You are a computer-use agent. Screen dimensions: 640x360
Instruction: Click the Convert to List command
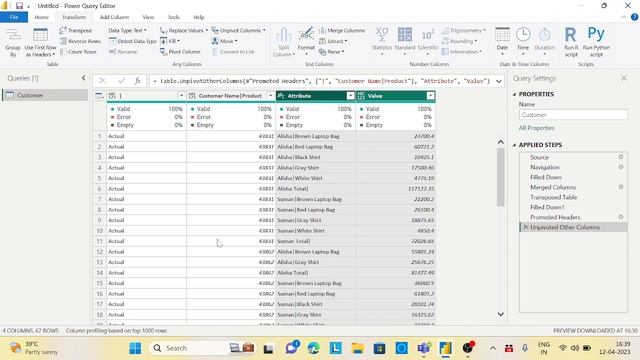233,52
